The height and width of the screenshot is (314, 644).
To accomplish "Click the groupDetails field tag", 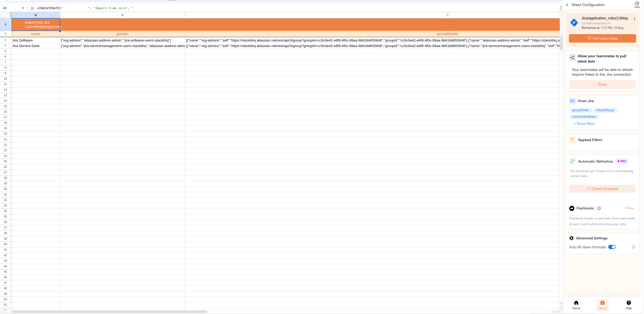I will coord(580,110).
